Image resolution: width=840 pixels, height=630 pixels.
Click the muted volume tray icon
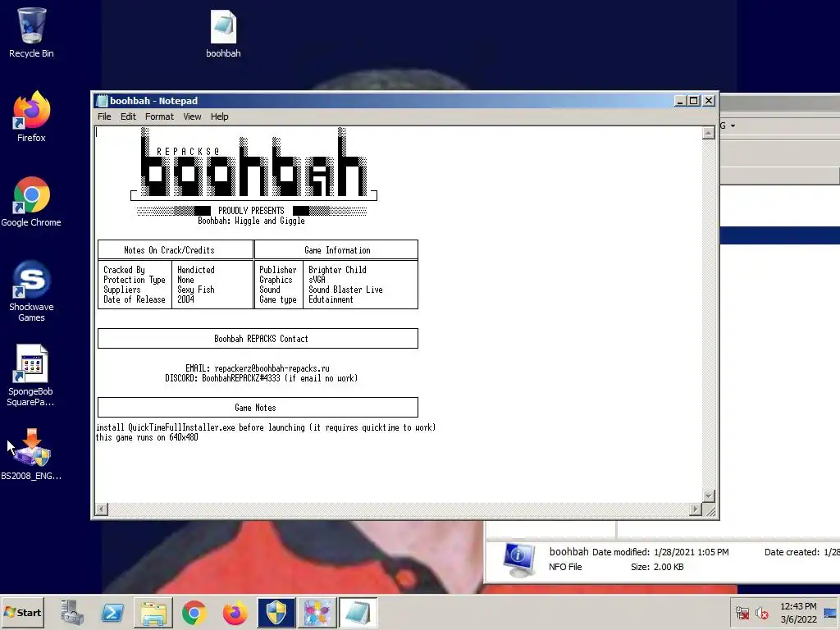[761, 612]
